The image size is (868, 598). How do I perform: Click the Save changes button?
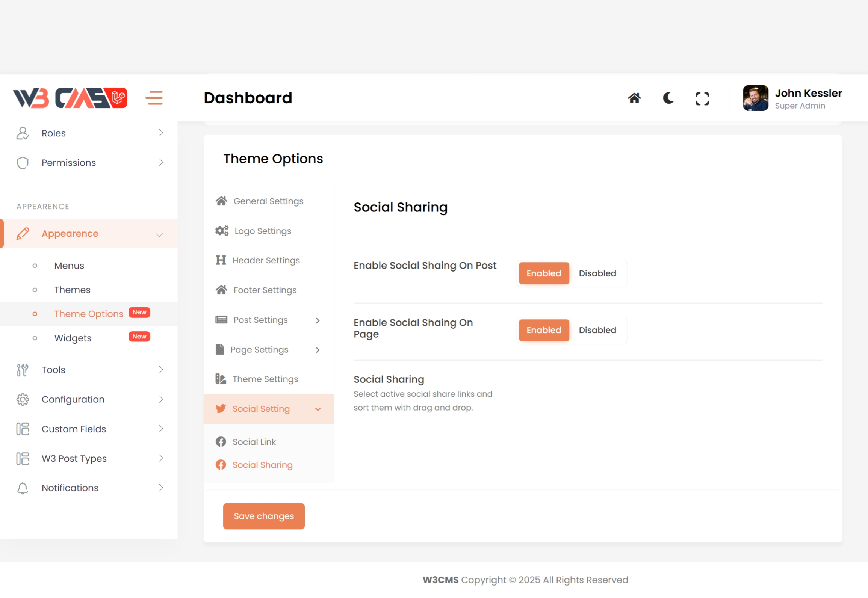[263, 516]
